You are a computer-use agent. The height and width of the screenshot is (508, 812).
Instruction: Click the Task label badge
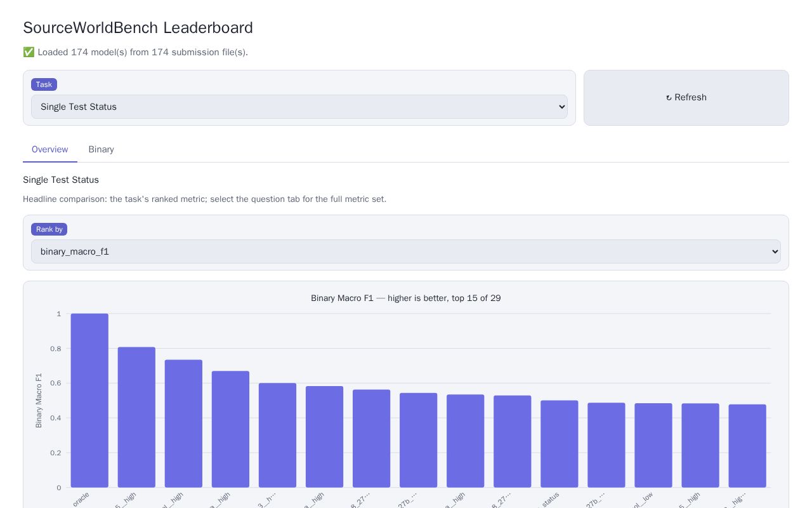point(44,84)
